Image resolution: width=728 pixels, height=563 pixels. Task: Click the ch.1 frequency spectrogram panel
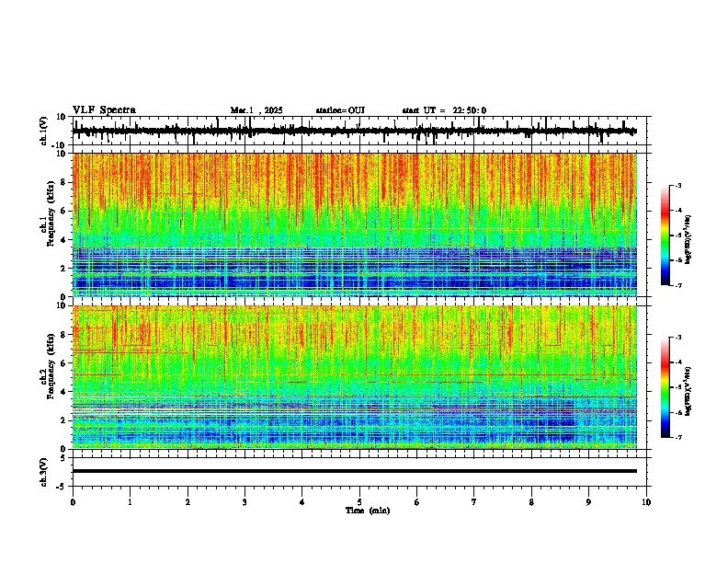point(355,224)
